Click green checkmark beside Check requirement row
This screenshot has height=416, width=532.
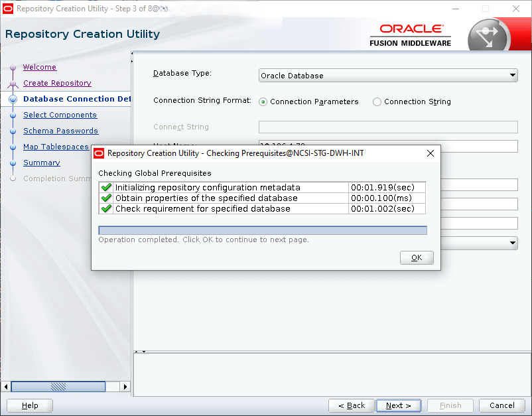[x=106, y=209]
